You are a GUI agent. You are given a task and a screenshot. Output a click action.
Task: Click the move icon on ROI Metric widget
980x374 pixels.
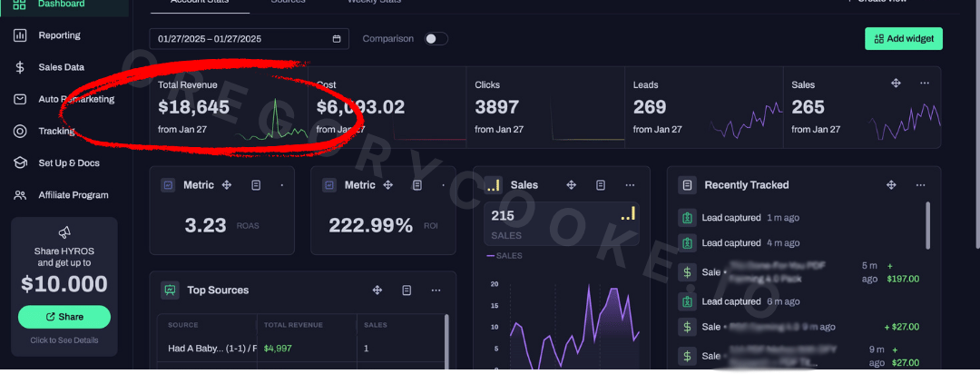(x=387, y=185)
